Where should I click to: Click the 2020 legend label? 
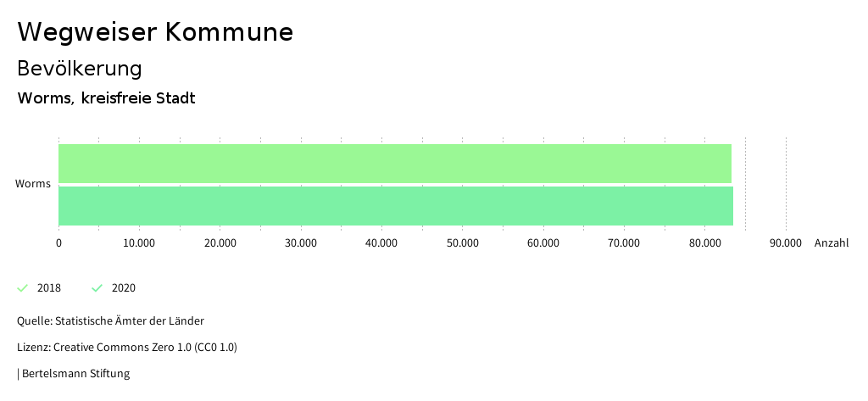coord(124,288)
